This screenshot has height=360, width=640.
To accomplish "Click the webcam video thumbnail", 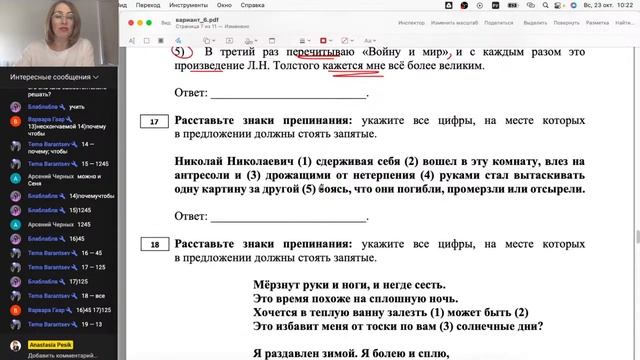I will tap(59, 33).
